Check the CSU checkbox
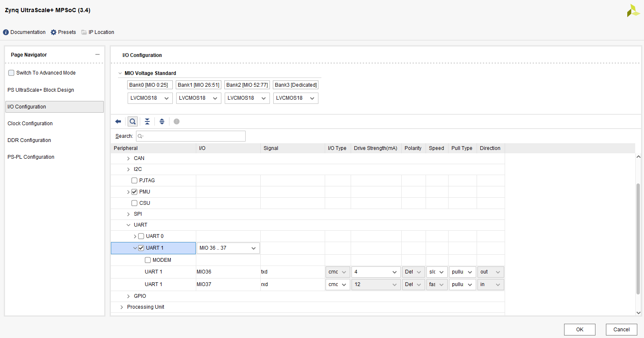644x338 pixels. coord(134,203)
